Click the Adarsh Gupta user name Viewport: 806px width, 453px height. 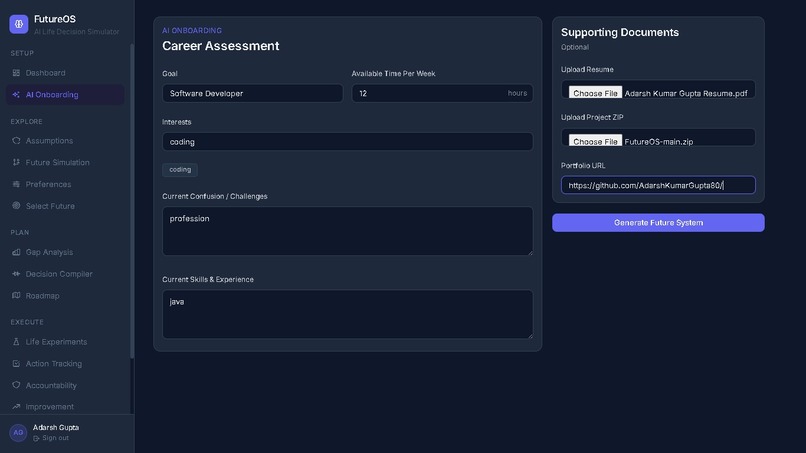[56, 427]
